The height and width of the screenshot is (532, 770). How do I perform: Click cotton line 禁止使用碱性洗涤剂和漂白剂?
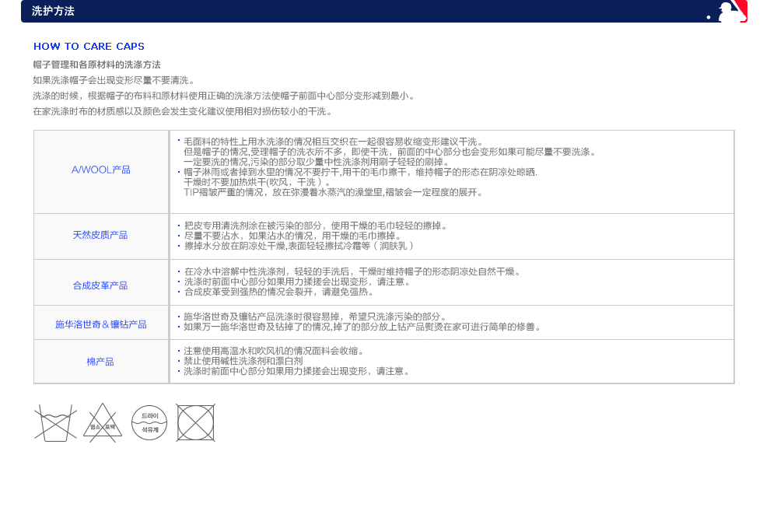coord(243,361)
